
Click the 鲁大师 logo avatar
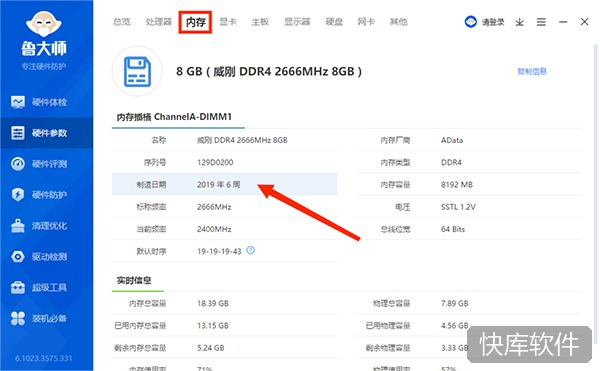[x=44, y=24]
